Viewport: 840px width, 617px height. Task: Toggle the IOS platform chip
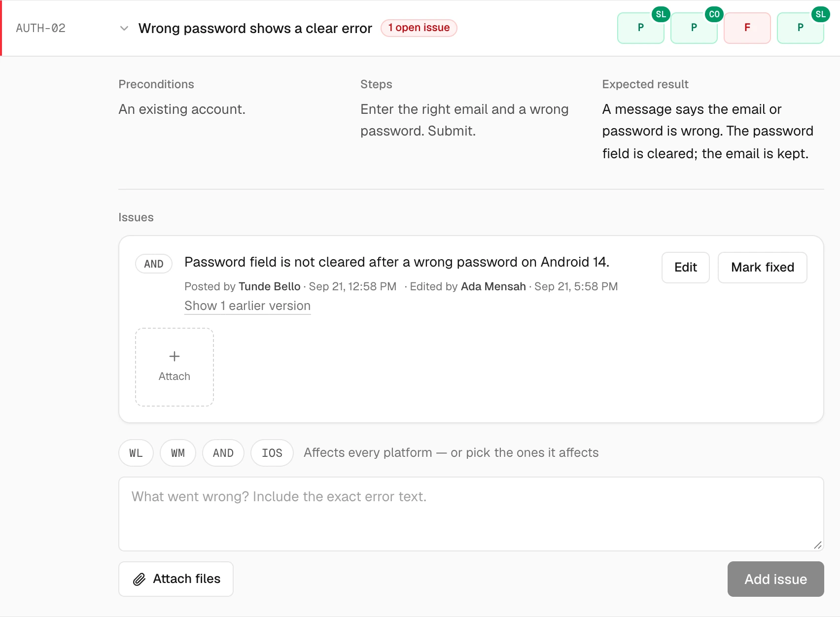(272, 453)
